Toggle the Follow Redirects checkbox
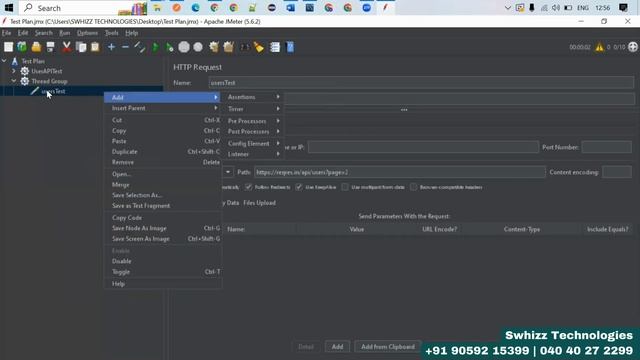Screen dimensions: 640x360 (248, 187)
